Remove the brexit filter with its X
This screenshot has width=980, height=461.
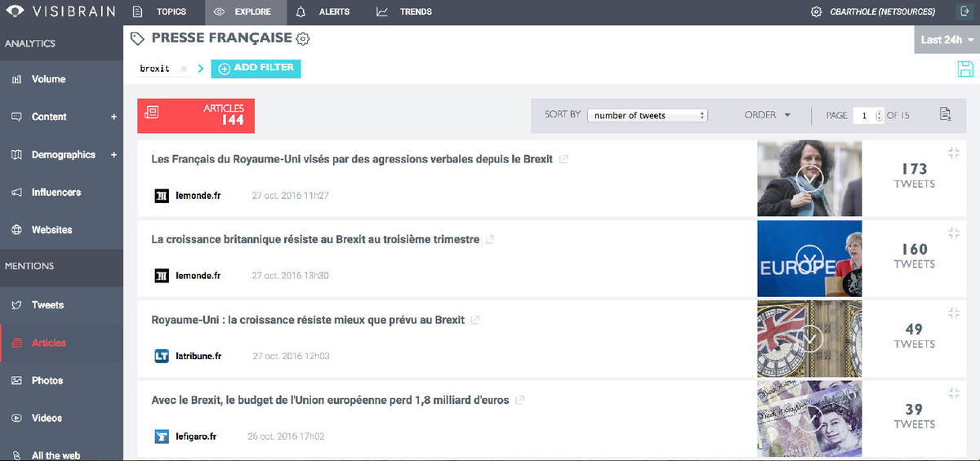184,69
